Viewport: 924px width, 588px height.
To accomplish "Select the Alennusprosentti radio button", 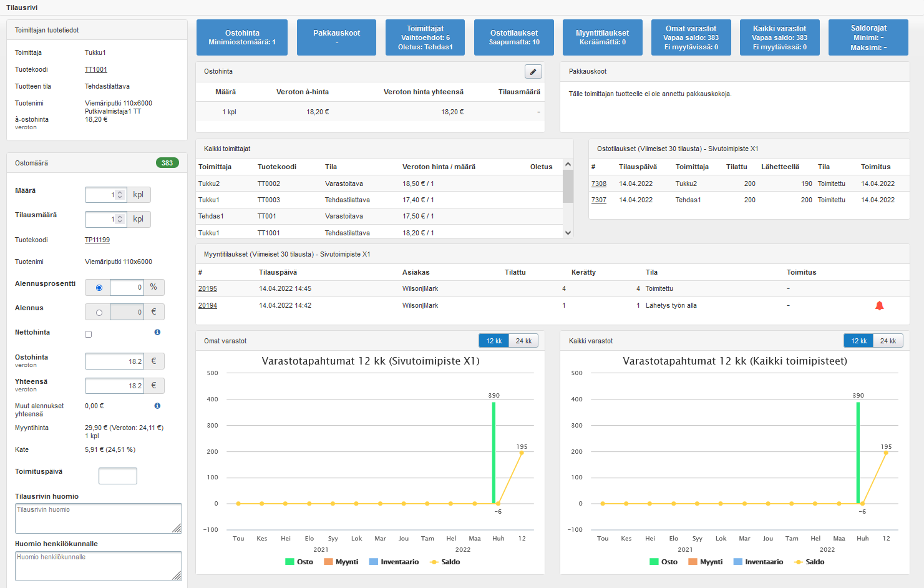I will pyautogui.click(x=99, y=288).
